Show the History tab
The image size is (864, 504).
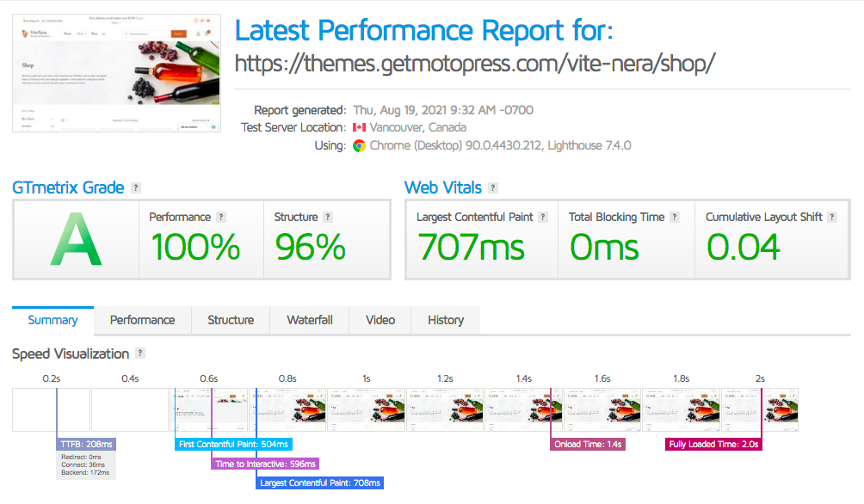pos(446,320)
